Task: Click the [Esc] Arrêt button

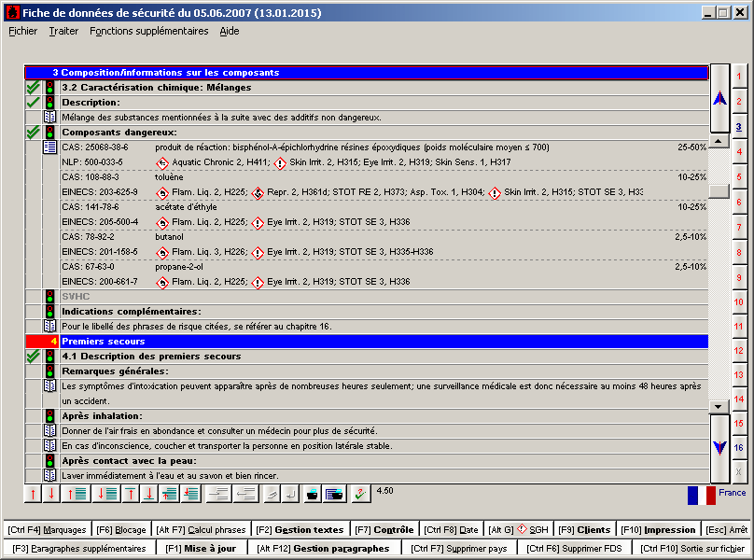Action: (727, 530)
